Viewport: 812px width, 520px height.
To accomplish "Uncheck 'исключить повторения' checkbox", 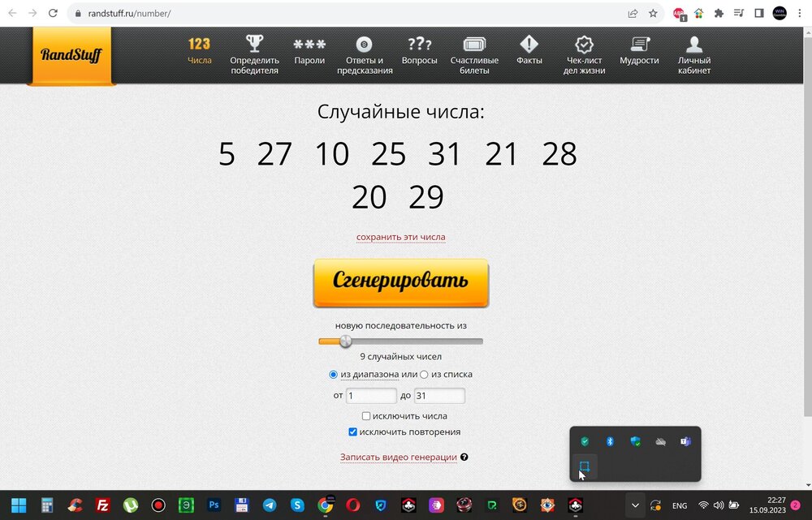I will click(x=352, y=432).
